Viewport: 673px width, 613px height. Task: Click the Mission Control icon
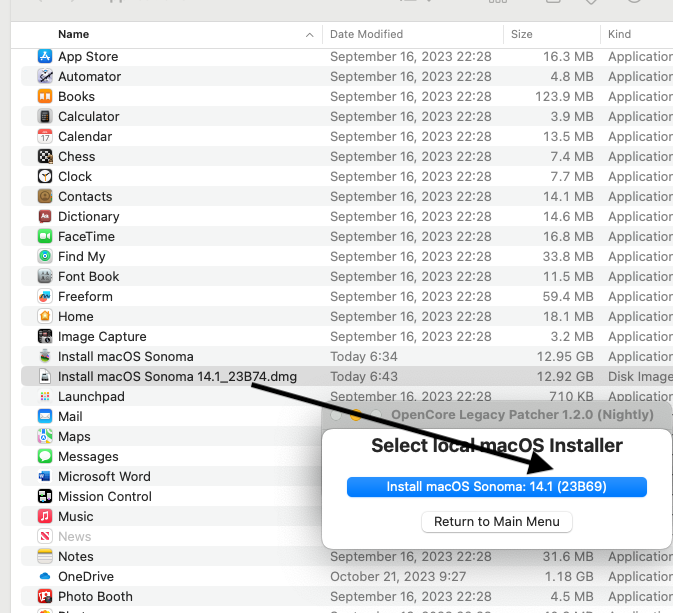45,496
